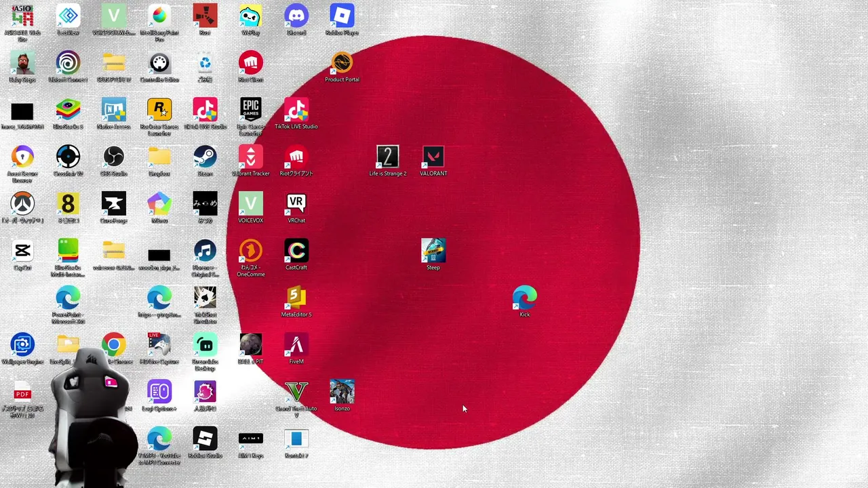868x488 pixels.
Task: Select the Life is Strange 2 icon
Action: click(388, 157)
